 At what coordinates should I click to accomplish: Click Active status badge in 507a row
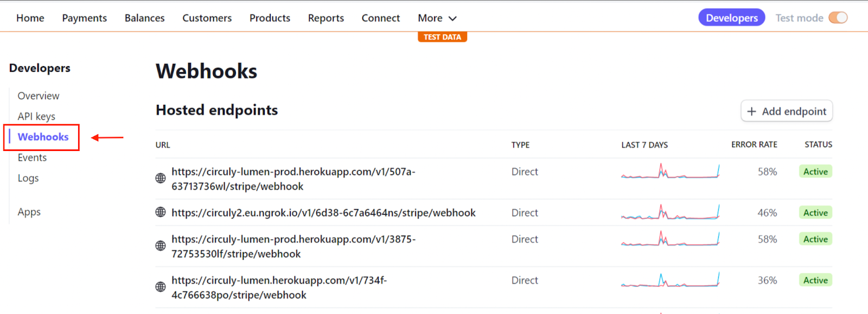815,172
